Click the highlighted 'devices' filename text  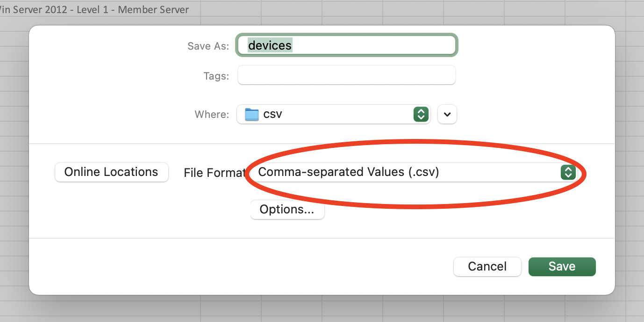pos(270,45)
